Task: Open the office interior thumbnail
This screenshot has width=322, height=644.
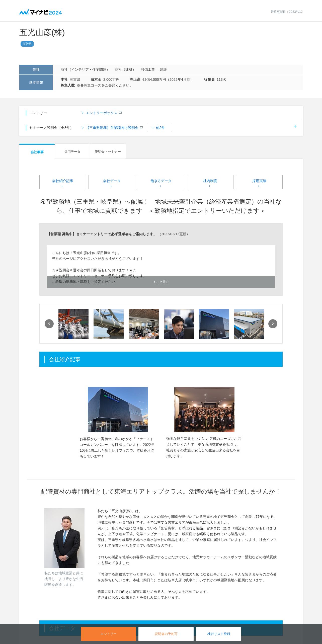Action: [144, 324]
